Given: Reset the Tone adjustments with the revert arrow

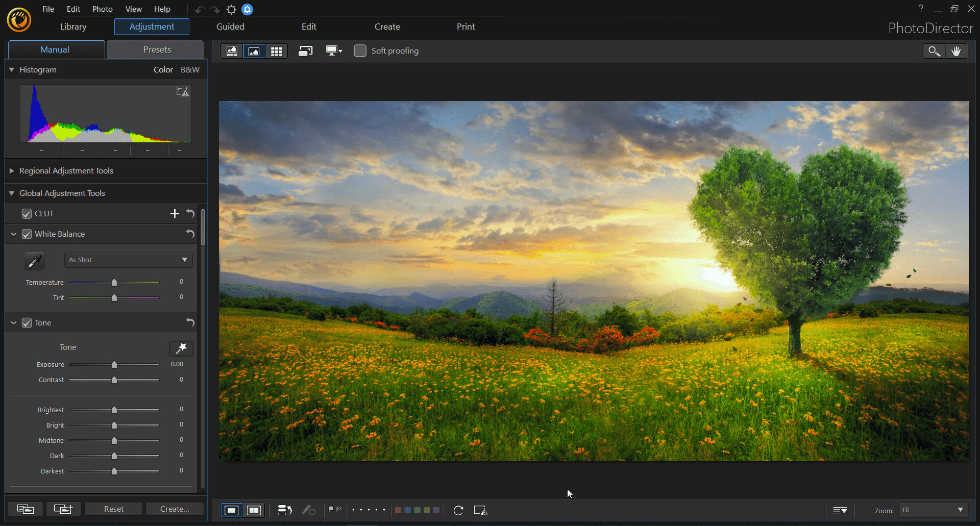Looking at the screenshot, I should tap(189, 322).
